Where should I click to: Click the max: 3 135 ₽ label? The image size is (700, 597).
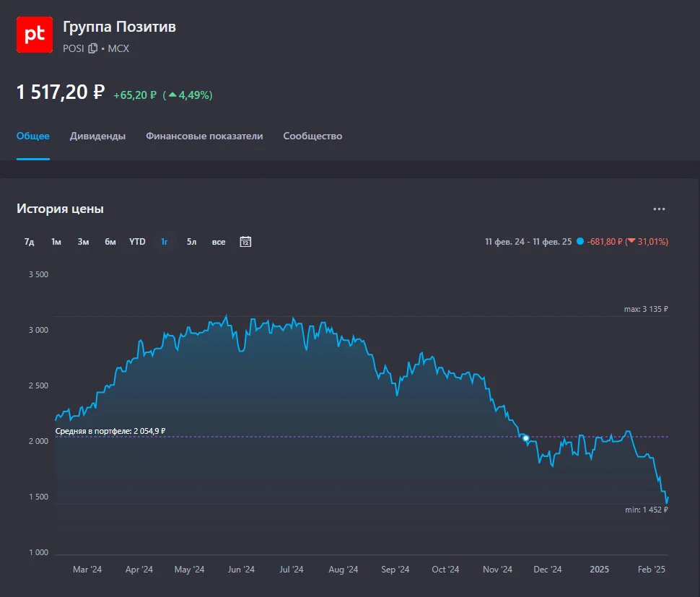pyautogui.click(x=646, y=309)
